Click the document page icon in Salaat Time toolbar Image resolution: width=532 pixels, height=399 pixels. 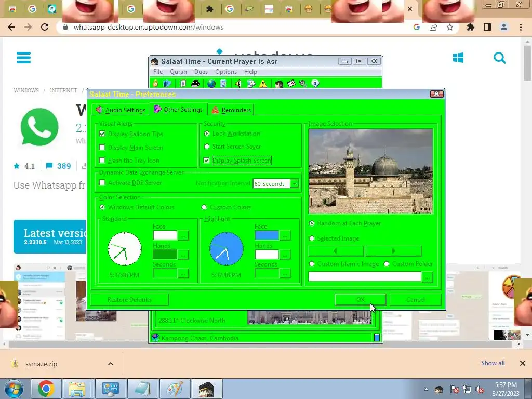(183, 84)
